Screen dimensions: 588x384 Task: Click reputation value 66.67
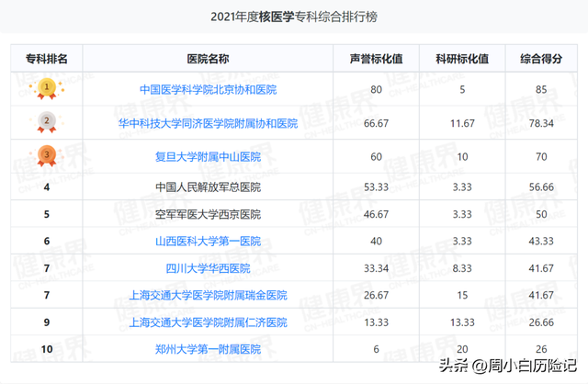point(376,123)
